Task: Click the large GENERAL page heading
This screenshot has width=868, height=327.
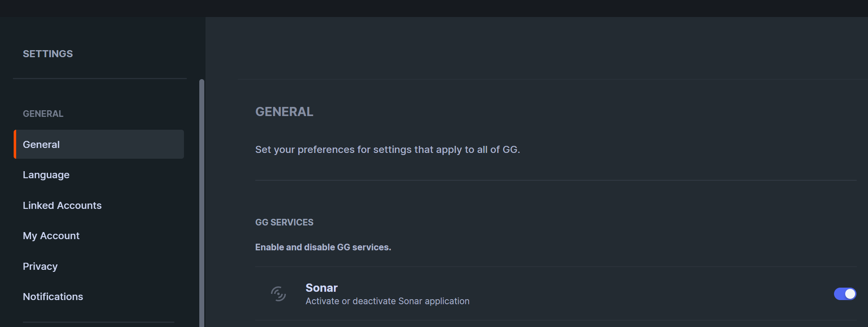Action: (x=284, y=112)
